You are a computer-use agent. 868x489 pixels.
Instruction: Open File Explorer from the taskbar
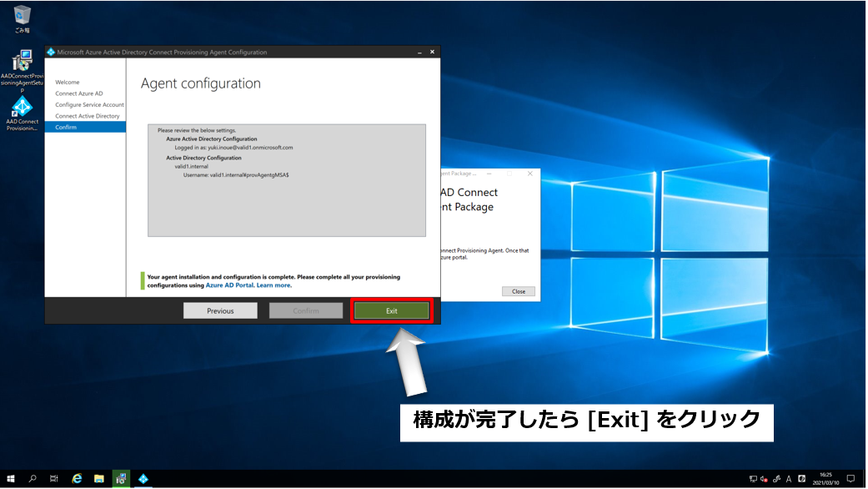pyautogui.click(x=99, y=478)
